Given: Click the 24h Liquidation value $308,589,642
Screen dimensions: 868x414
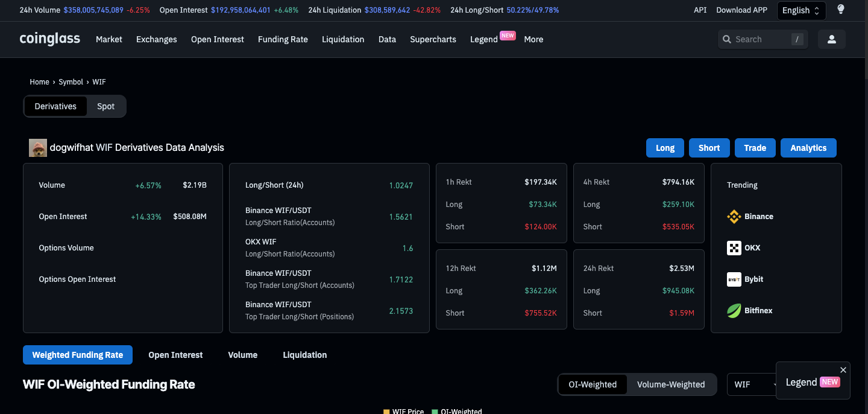Looking at the screenshot, I should point(387,10).
